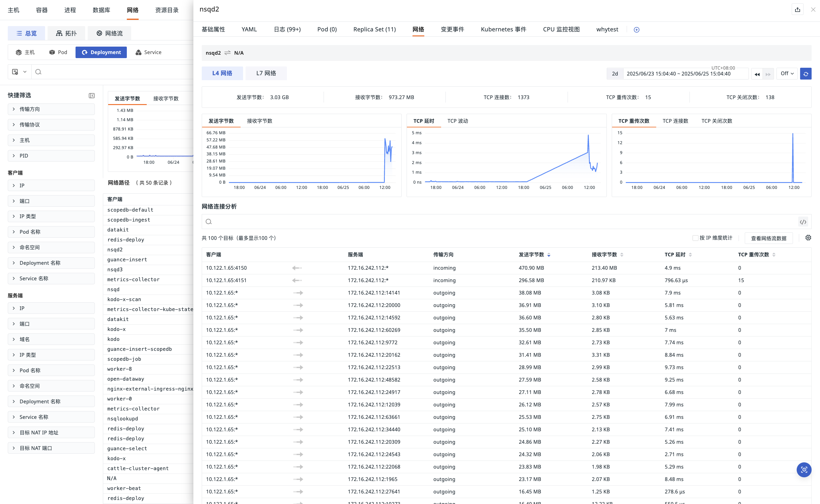Select scopedb-ingest row in client list

point(149,220)
